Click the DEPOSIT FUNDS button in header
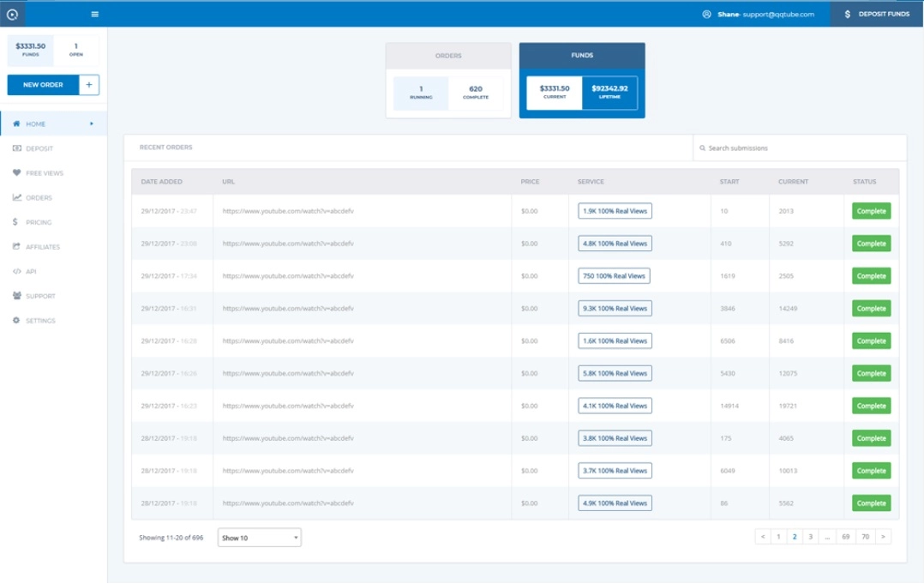 pyautogui.click(x=876, y=14)
